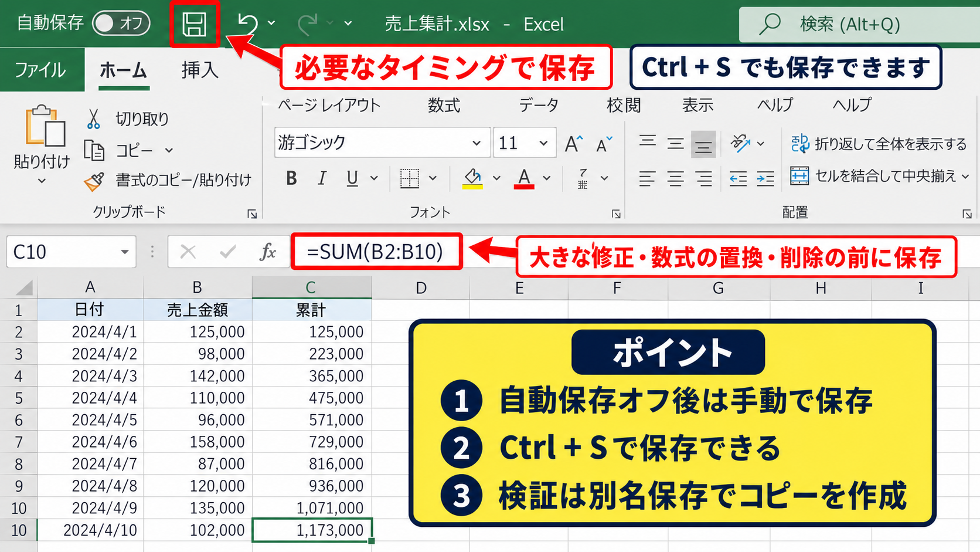
Task: Click the middle vertical align icon
Action: click(x=675, y=144)
